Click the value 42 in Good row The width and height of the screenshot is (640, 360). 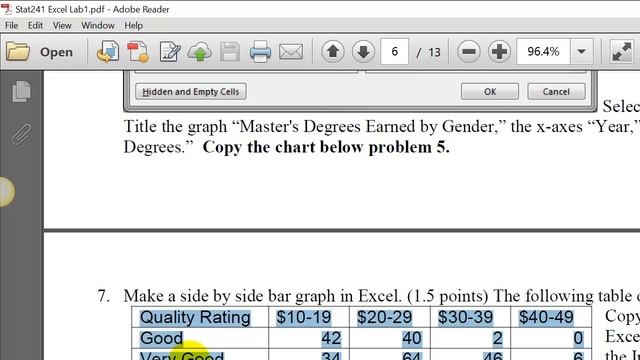pyautogui.click(x=331, y=338)
